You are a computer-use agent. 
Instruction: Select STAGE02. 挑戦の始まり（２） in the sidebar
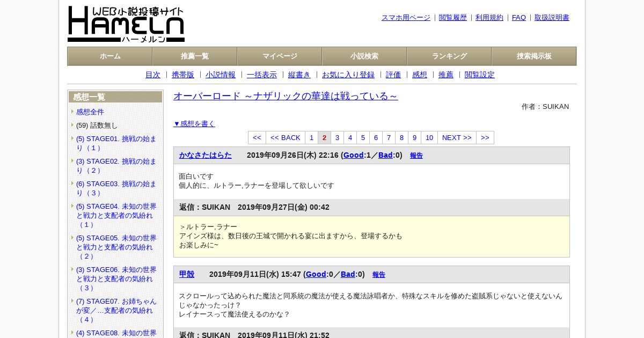point(116,166)
